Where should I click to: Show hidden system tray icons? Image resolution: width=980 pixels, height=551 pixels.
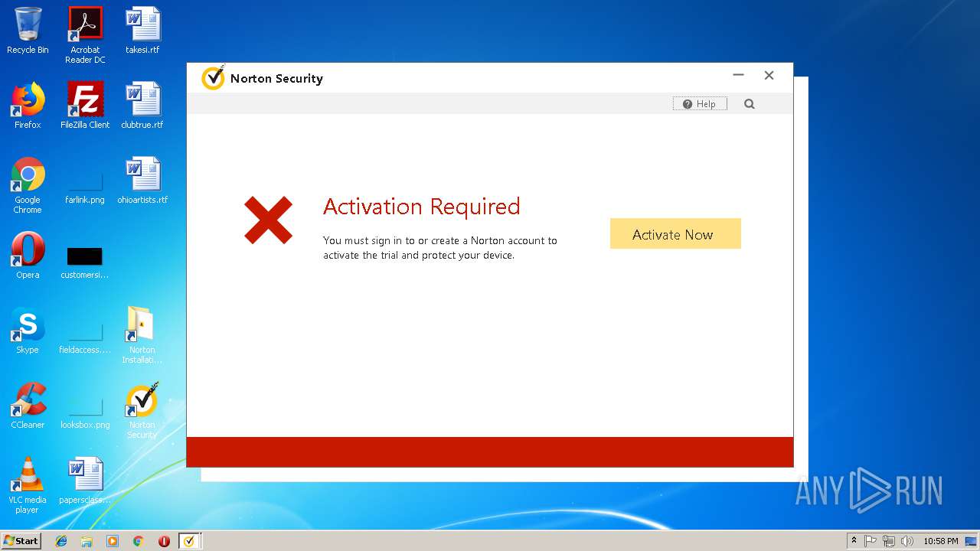point(854,541)
